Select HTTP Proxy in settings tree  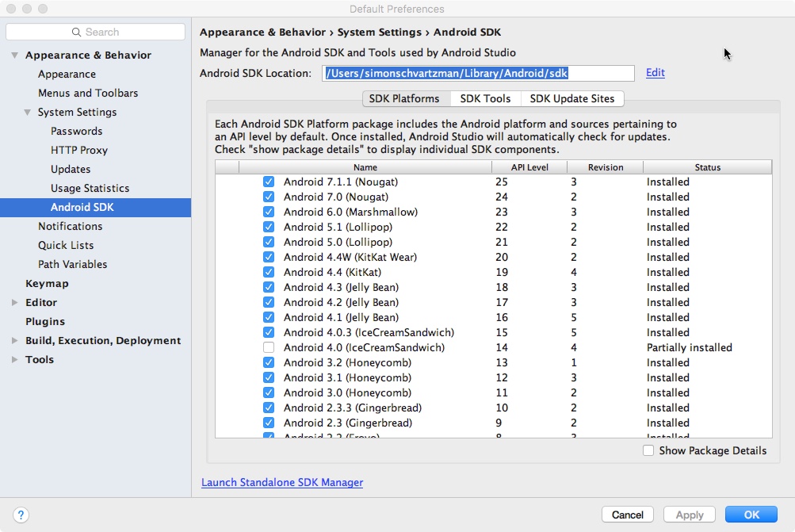(79, 150)
